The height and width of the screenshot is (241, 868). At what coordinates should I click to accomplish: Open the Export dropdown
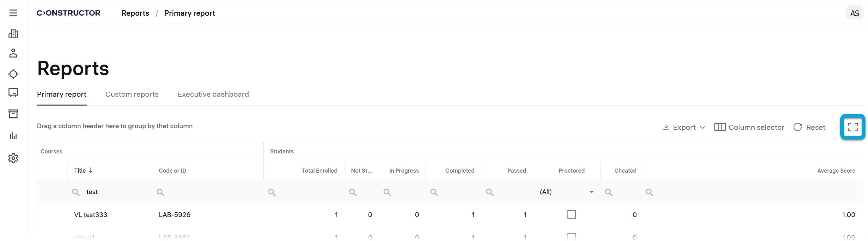click(684, 127)
